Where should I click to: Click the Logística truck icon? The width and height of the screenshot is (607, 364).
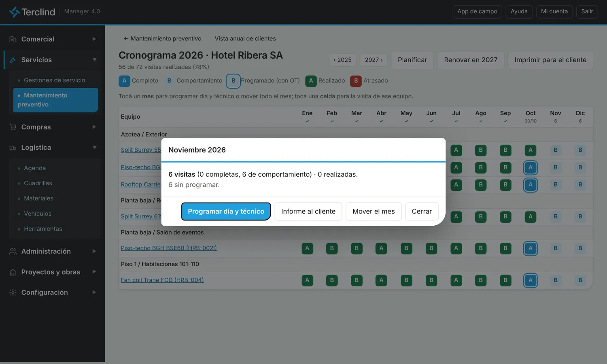coord(13,148)
